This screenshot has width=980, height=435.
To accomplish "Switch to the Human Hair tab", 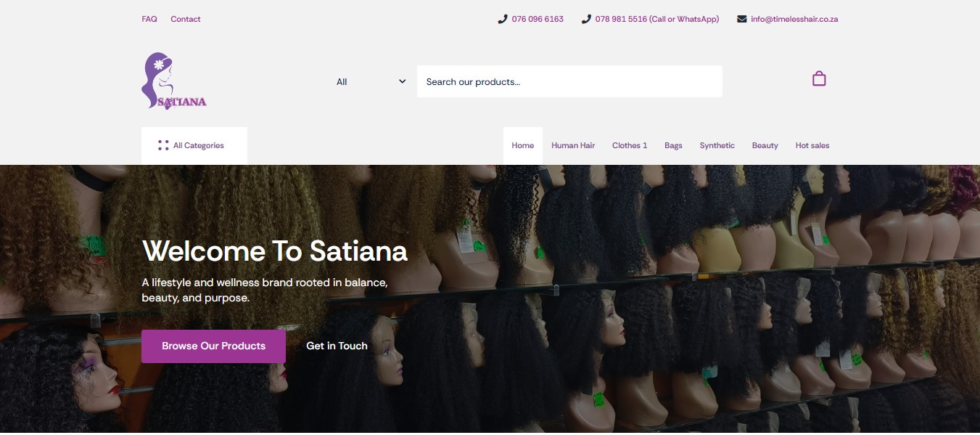I will pyautogui.click(x=573, y=145).
